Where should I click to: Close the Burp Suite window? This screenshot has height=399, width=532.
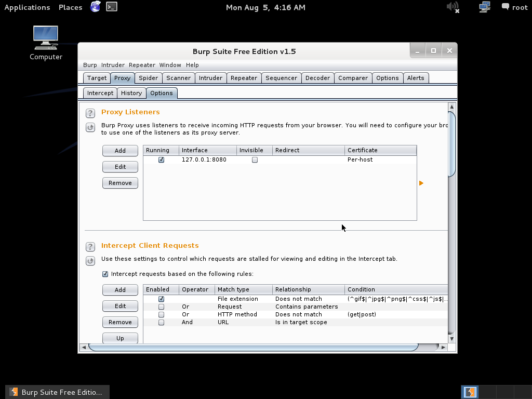coord(449,51)
